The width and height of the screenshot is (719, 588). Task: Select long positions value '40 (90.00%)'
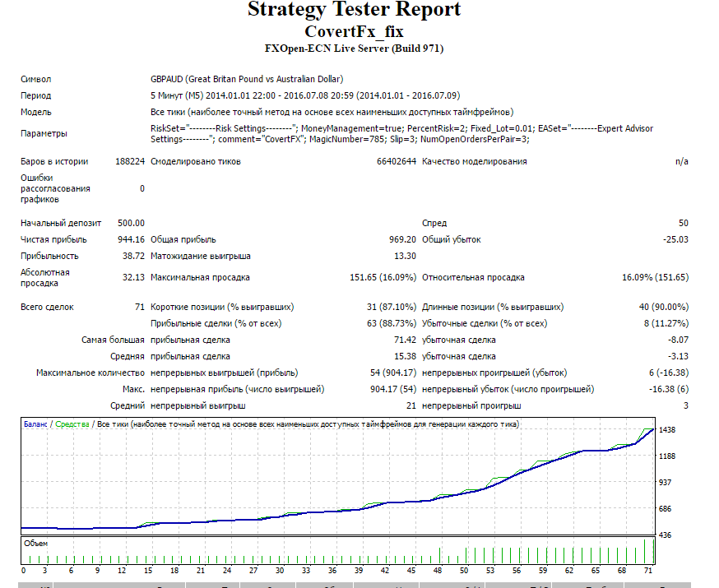tap(664, 307)
